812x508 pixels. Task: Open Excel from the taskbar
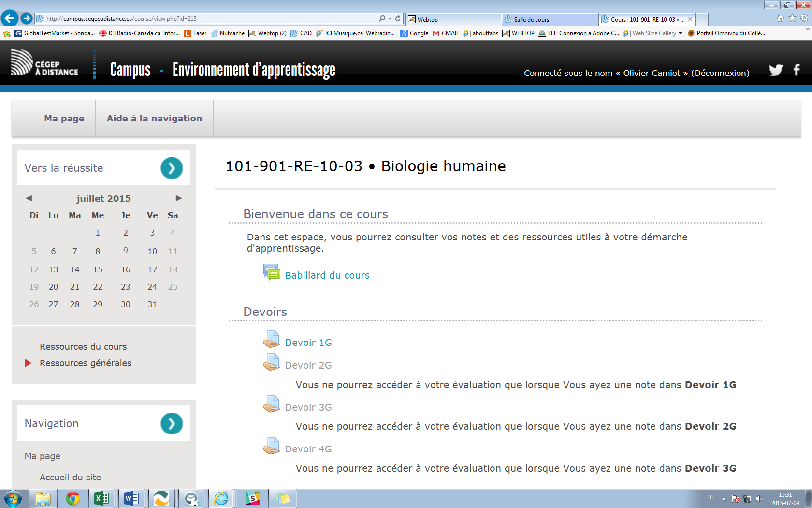pos(101,498)
